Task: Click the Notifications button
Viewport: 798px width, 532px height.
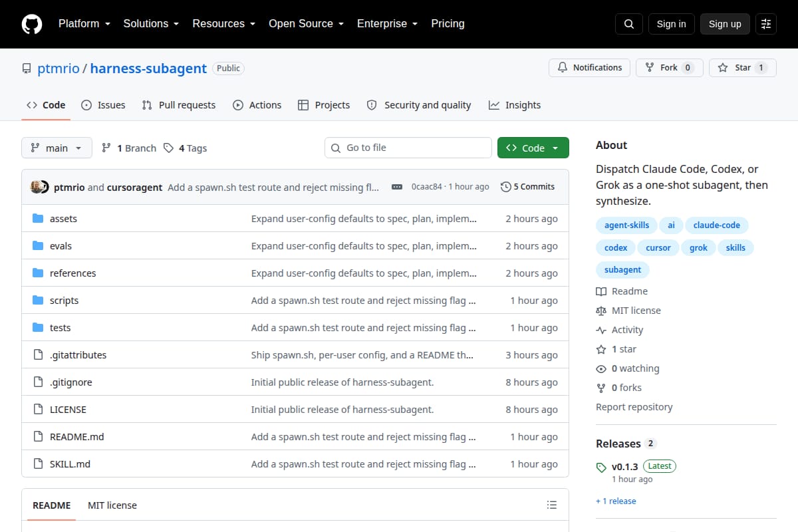Action: pyautogui.click(x=589, y=68)
